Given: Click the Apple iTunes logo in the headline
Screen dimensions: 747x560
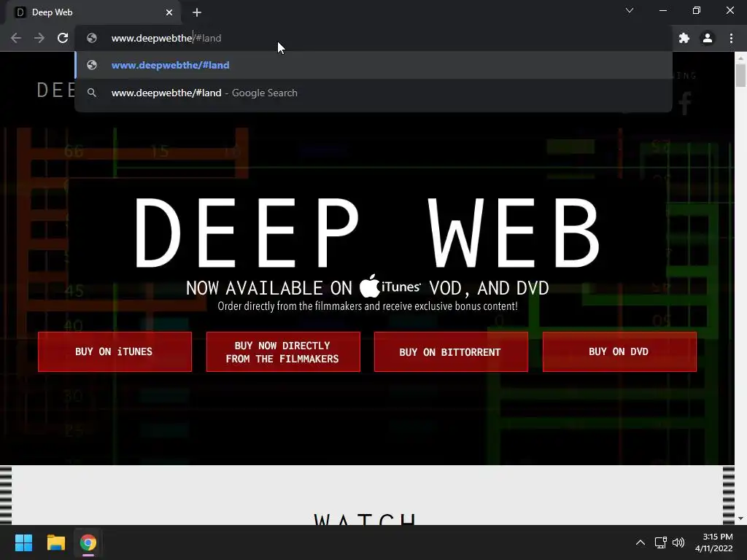Looking at the screenshot, I should click(x=390, y=286).
